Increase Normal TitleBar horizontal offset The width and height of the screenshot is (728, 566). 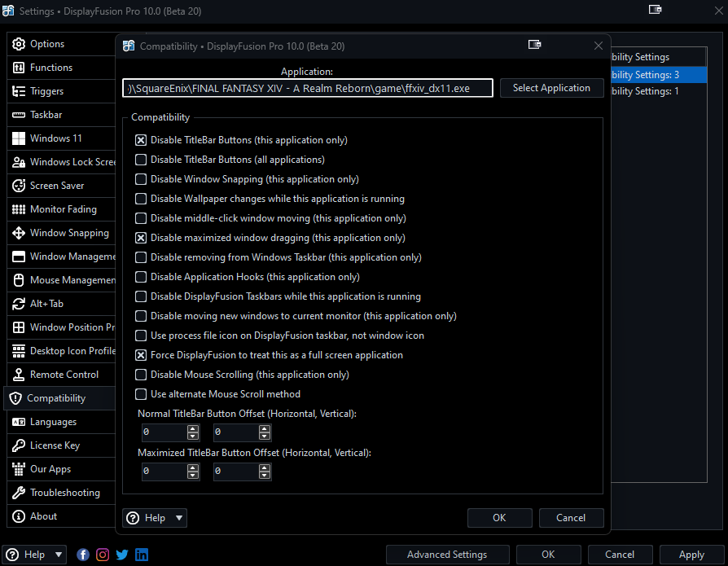(x=193, y=429)
